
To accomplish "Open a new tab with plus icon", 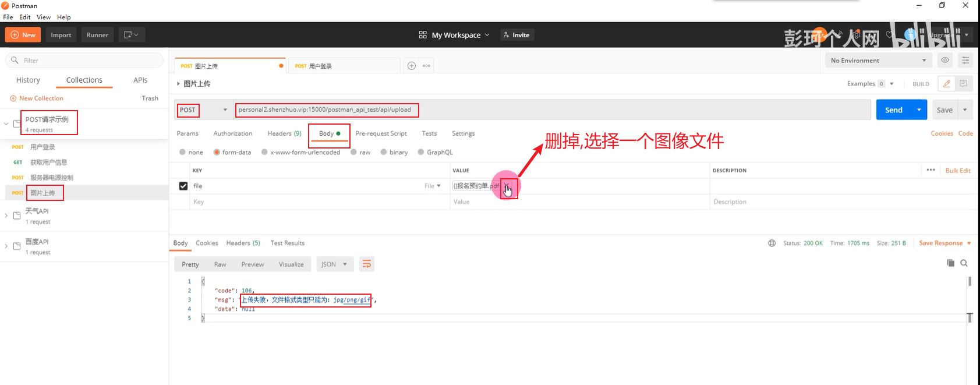I will click(412, 66).
